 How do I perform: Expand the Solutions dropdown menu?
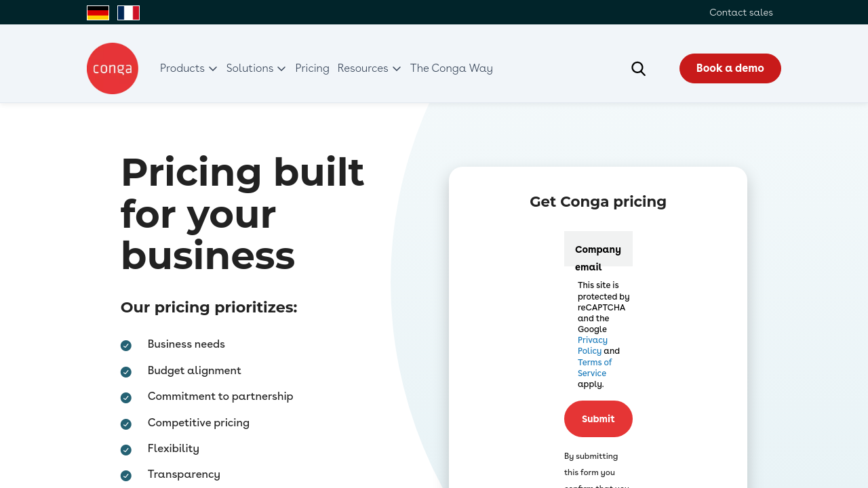click(x=256, y=68)
